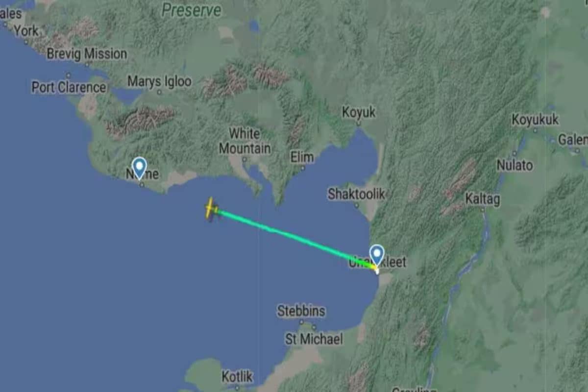Click the White Mountain label
Screen dimensions: 588x392
pyautogui.click(x=245, y=141)
